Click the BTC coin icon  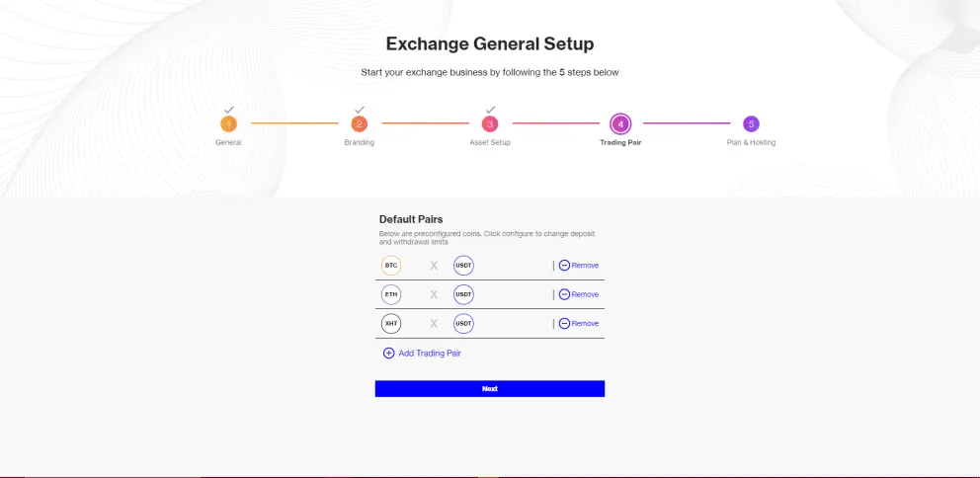point(391,266)
